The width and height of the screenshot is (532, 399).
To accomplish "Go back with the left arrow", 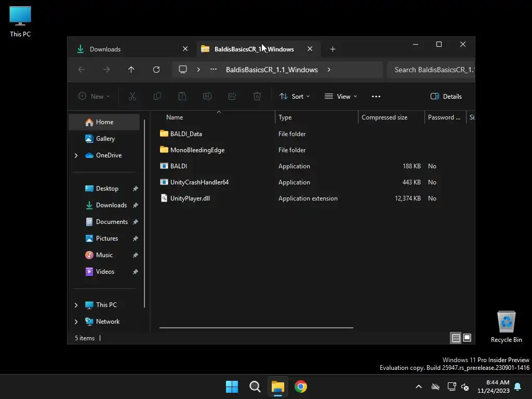I will pyautogui.click(x=82, y=70).
